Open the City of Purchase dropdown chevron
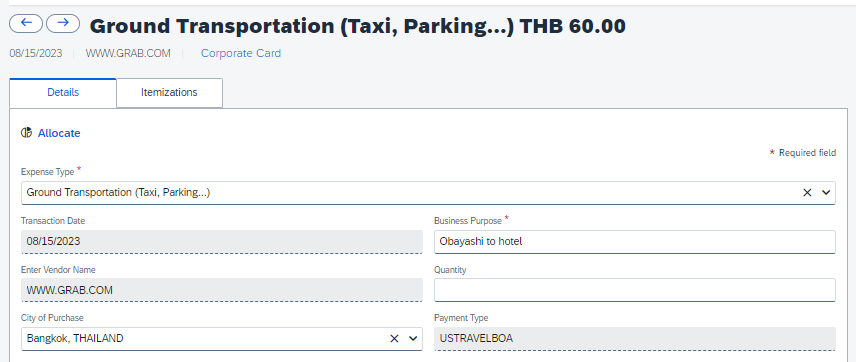Image resolution: width=856 pixels, height=362 pixels. pos(413,339)
